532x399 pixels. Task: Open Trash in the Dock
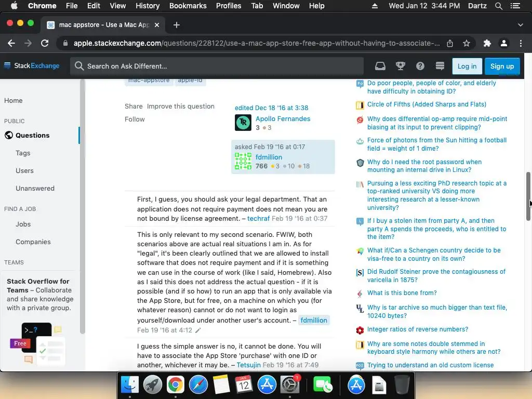[x=402, y=385]
